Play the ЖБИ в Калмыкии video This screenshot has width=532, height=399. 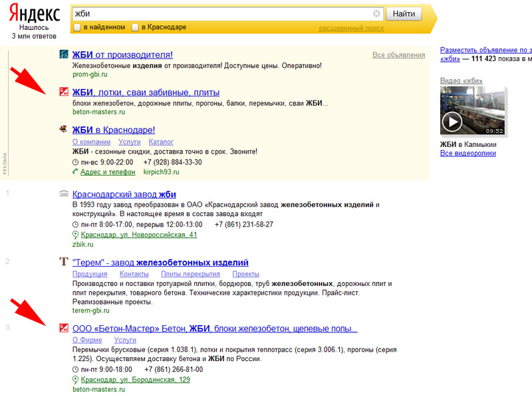coord(453,122)
